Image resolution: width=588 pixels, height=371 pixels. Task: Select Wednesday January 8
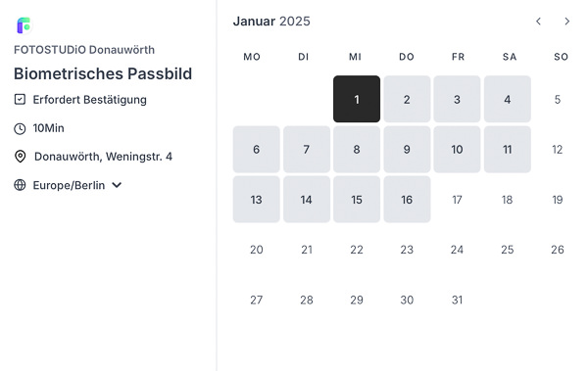[x=357, y=149]
